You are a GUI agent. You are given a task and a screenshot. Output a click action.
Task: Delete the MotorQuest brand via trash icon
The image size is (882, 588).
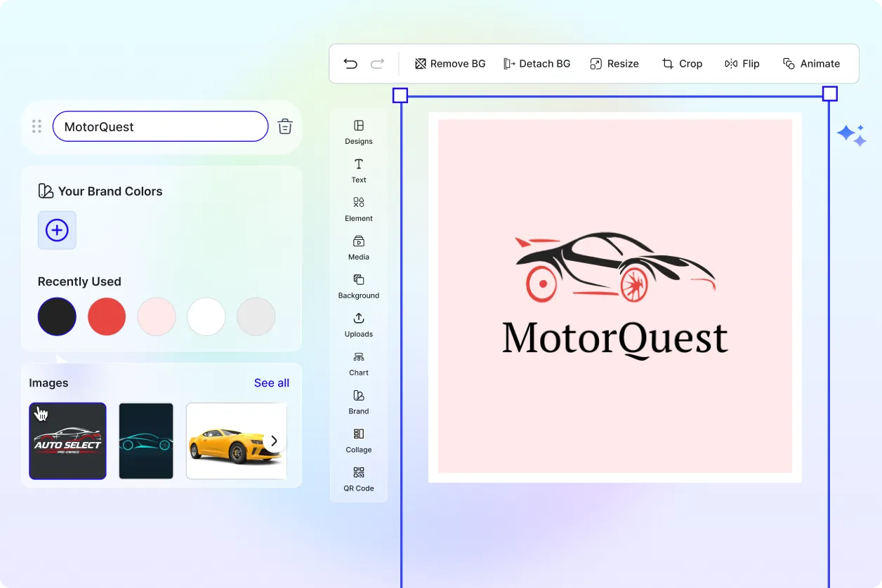284,127
